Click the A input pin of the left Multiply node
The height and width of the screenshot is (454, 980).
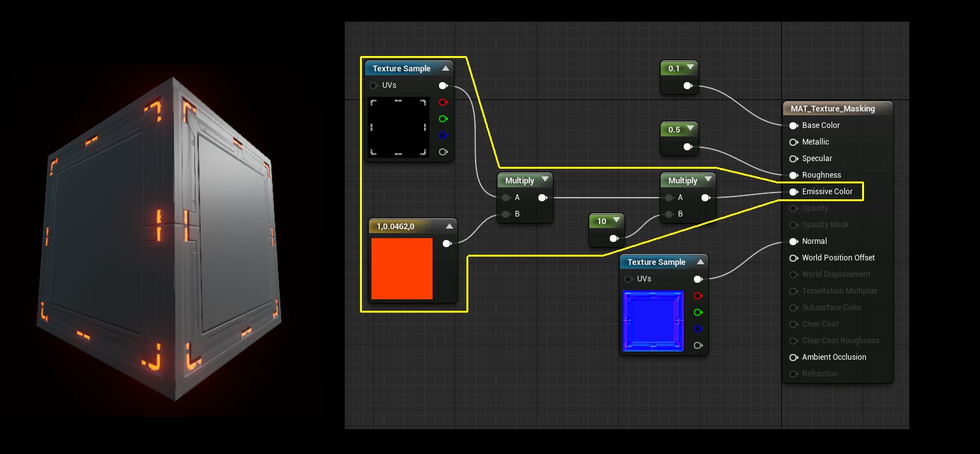[x=505, y=197]
